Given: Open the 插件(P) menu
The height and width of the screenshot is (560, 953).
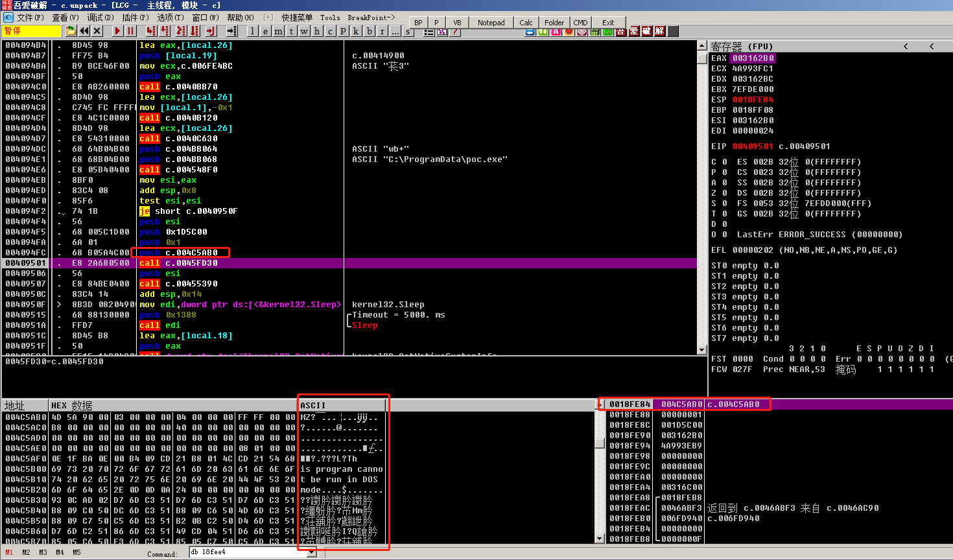Looking at the screenshot, I should (135, 17).
